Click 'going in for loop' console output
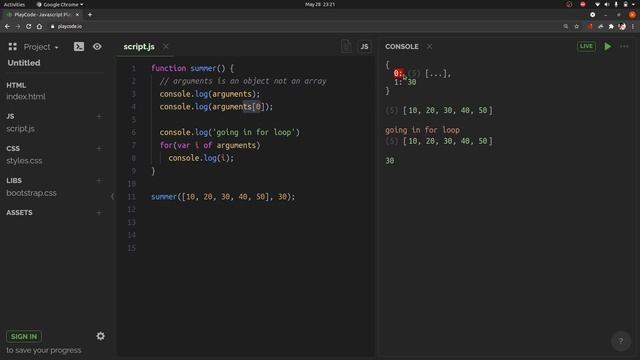Screen dimensions: 640x360 [422, 130]
